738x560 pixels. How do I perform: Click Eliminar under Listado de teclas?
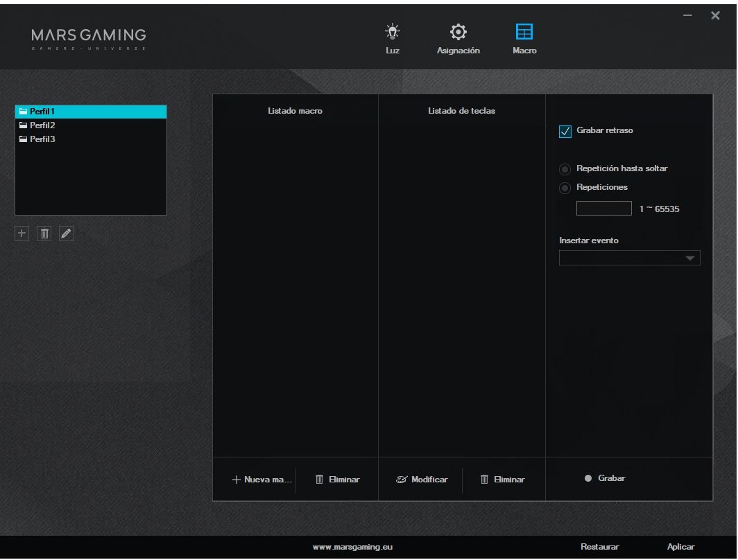coord(502,480)
